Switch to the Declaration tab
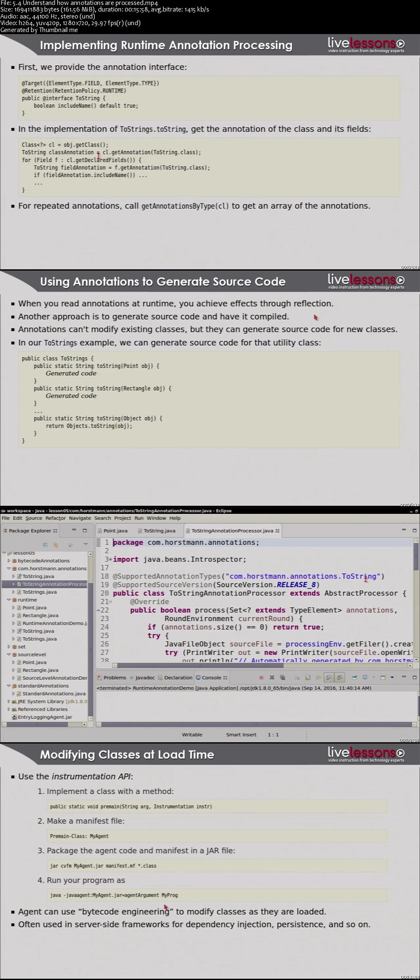Image resolution: width=420 pixels, height=980 pixels. coord(175,677)
